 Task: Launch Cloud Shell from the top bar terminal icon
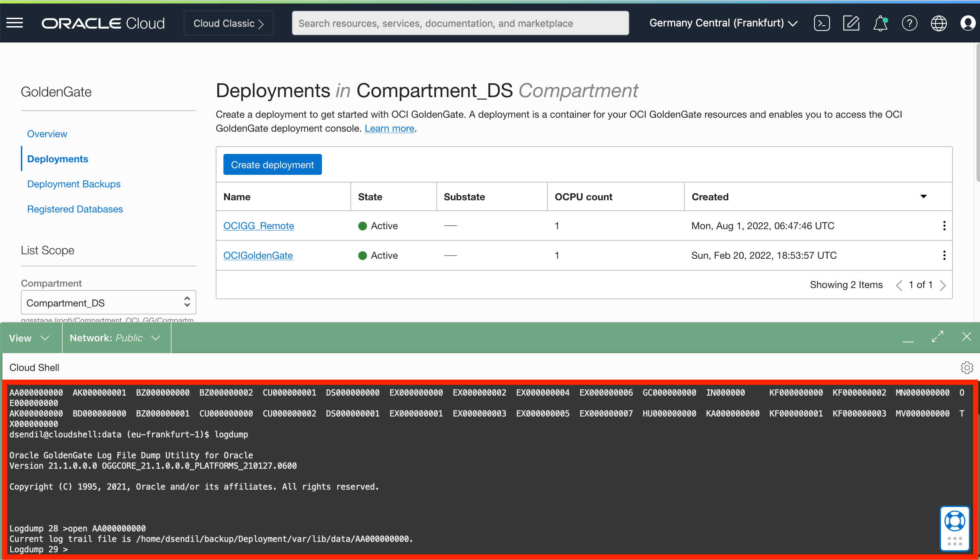(x=822, y=23)
